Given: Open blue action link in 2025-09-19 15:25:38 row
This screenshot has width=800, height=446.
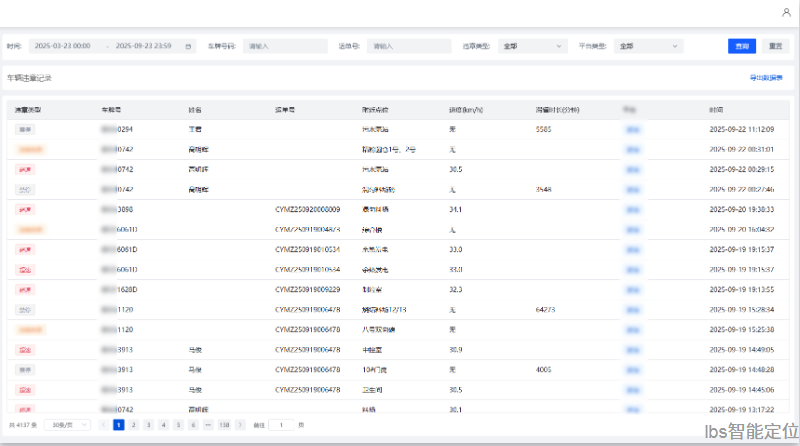Looking at the screenshot, I should pyautogui.click(x=633, y=330).
